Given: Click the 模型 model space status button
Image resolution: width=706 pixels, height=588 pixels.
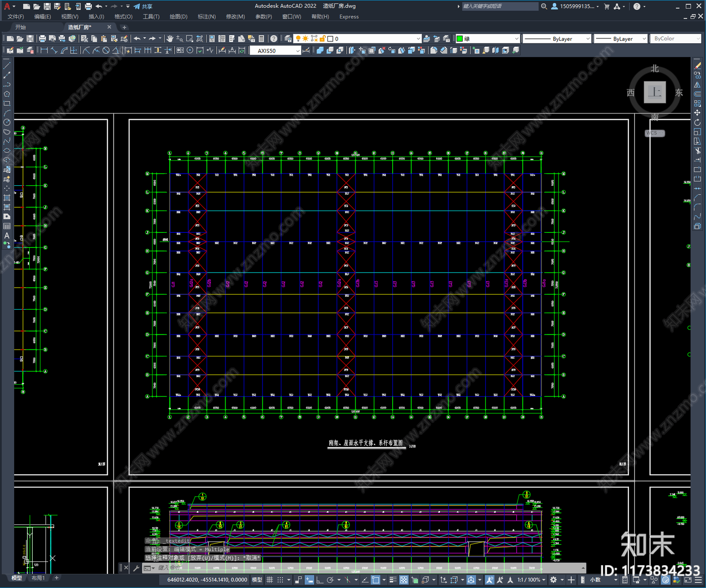Looking at the screenshot, I should [x=257, y=580].
